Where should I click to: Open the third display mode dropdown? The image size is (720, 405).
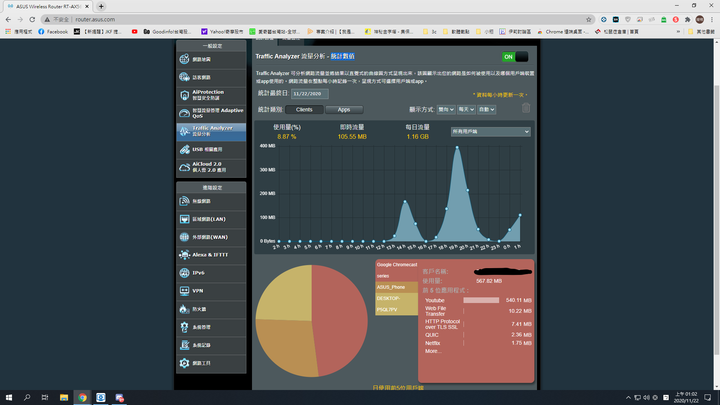(486, 109)
